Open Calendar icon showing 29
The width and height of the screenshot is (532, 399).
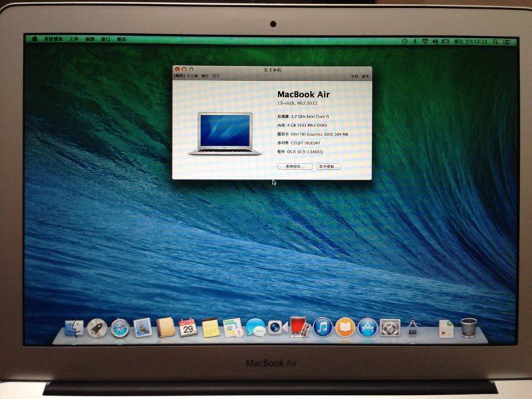[188, 328]
